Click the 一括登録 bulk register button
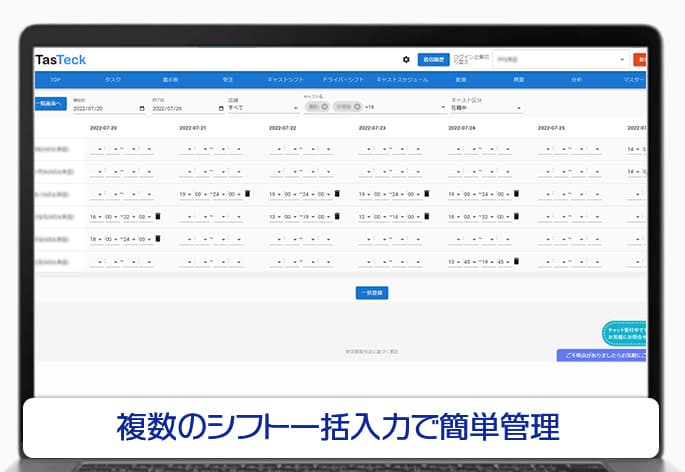This screenshot has width=685, height=472. (x=371, y=293)
